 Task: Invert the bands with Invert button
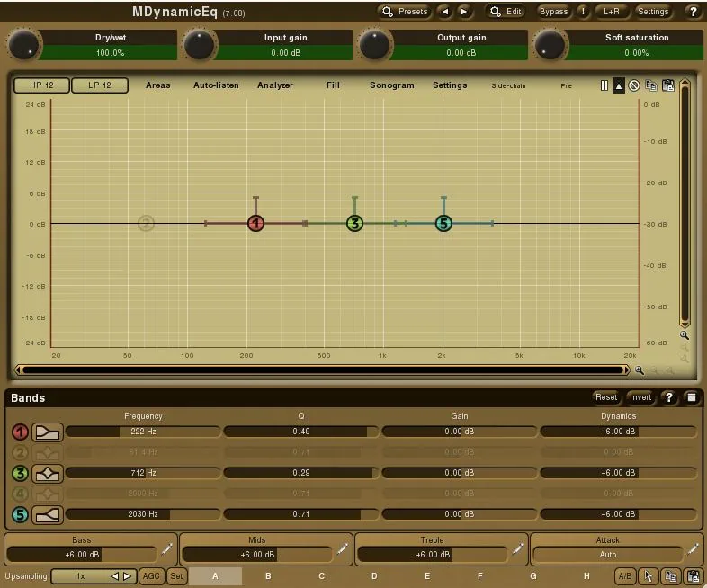tap(640, 397)
